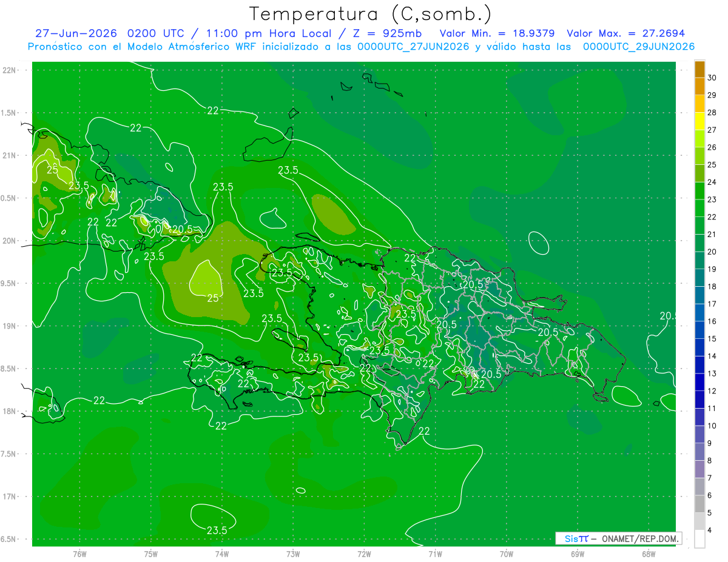Image resolution: width=728 pixels, height=562 pixels.
Task: Click "Valor Min. = 18.9379"
Action: [x=497, y=33]
